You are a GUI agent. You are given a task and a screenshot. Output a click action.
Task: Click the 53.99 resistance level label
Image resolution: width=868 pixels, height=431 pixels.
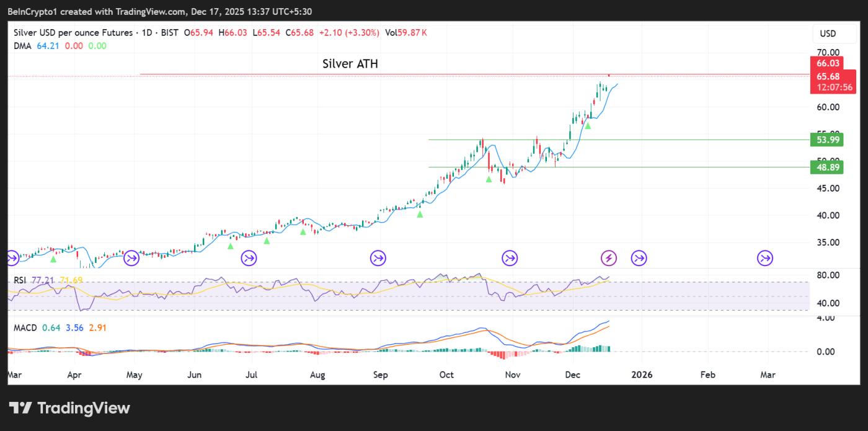point(827,140)
